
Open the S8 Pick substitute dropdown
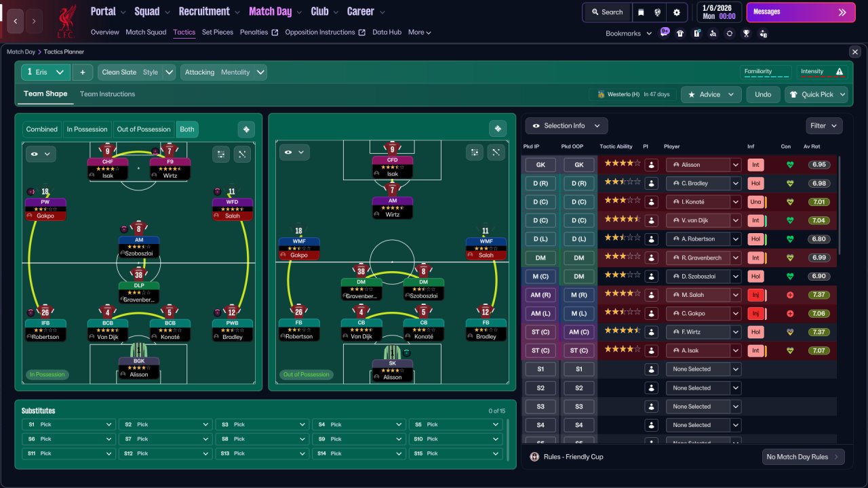point(262,439)
